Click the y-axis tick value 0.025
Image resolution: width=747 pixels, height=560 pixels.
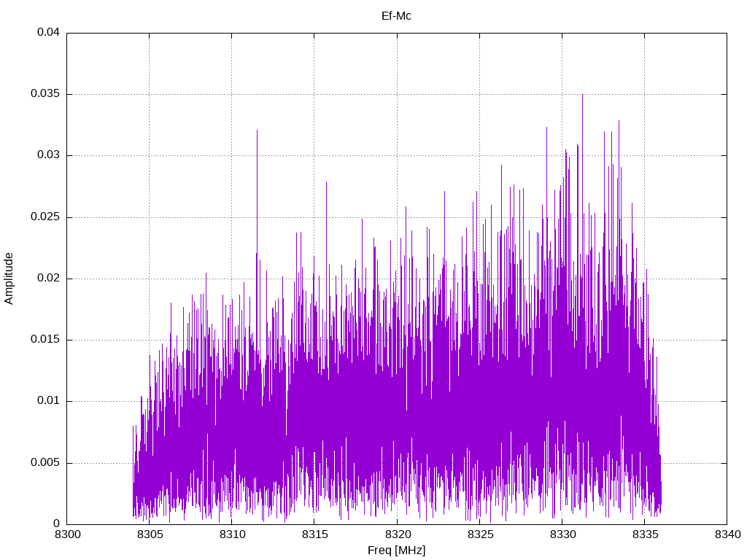(x=45, y=217)
